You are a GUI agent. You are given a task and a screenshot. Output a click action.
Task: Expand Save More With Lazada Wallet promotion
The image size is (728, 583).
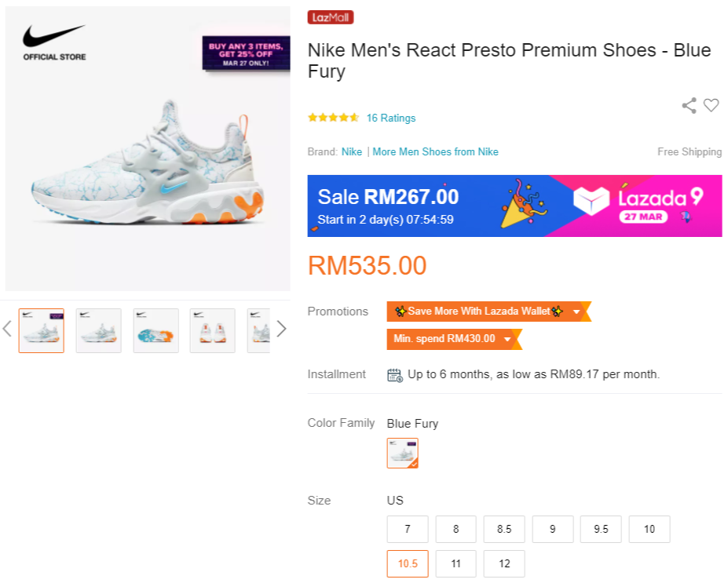[x=576, y=312]
